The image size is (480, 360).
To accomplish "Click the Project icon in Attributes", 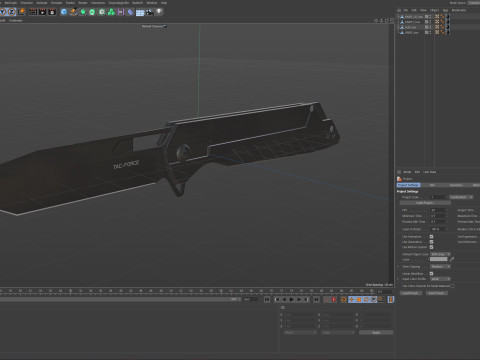I will pos(399,179).
